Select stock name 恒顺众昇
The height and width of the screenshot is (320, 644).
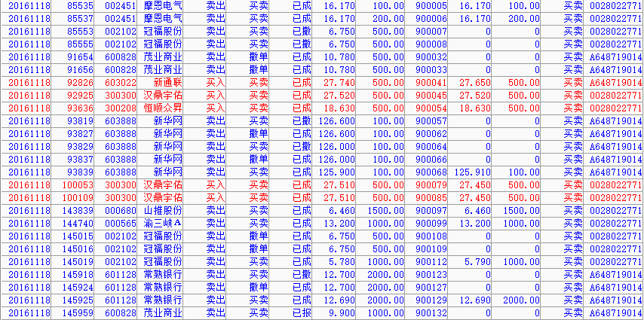(x=163, y=108)
